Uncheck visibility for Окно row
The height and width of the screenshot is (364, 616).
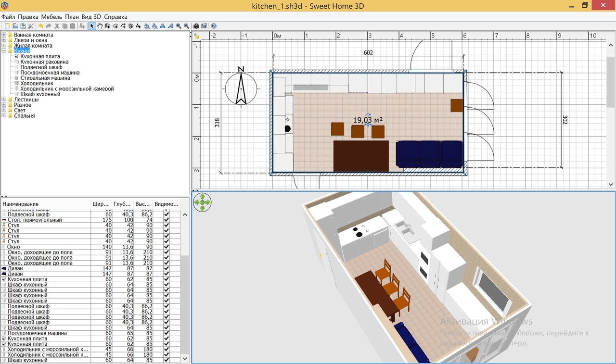tap(167, 247)
